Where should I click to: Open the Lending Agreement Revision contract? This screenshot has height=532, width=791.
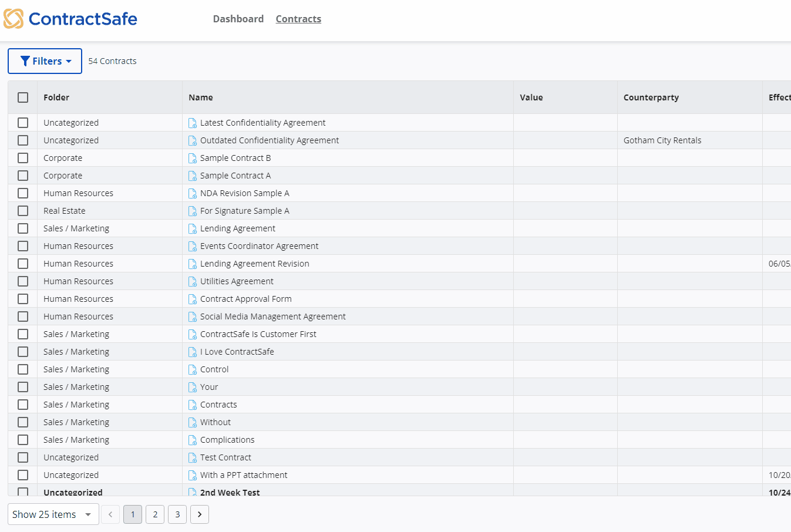click(x=254, y=264)
